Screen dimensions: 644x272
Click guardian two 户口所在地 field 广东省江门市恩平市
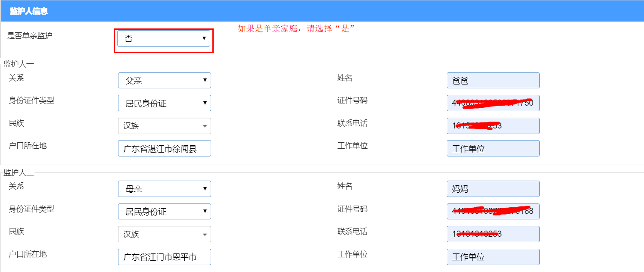click(x=164, y=257)
